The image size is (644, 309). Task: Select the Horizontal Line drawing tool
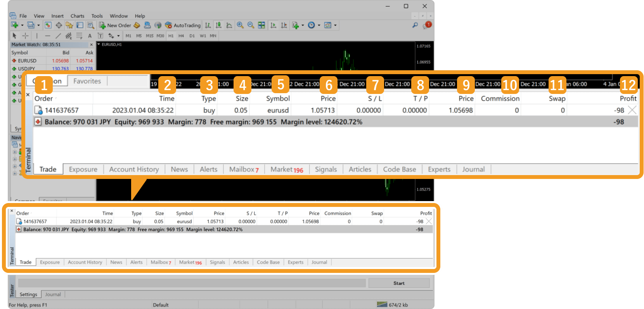tap(47, 36)
